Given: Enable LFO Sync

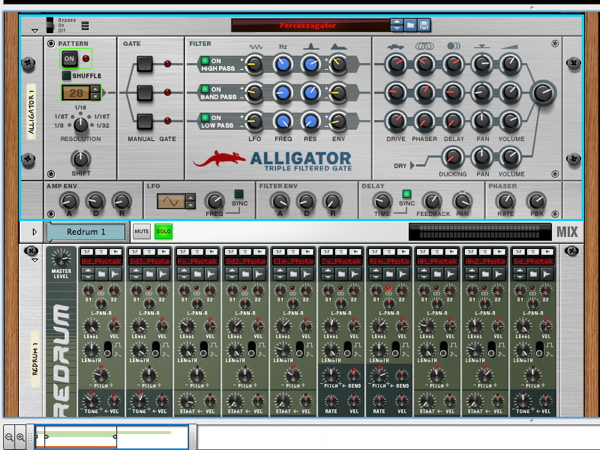Looking at the screenshot, I should 239,194.
